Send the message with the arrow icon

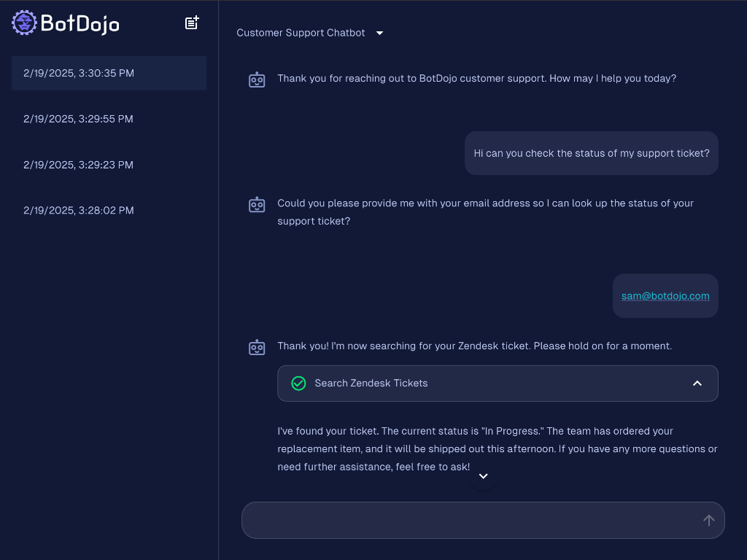coord(708,520)
